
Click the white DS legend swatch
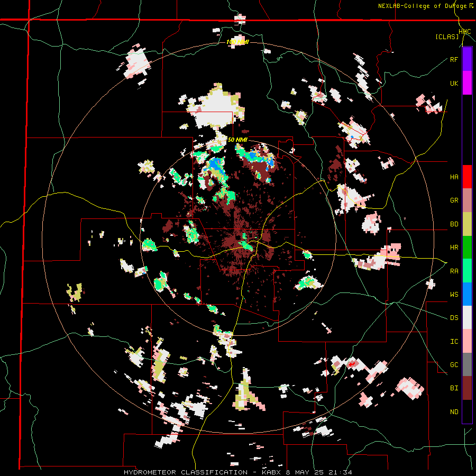pos(467,317)
